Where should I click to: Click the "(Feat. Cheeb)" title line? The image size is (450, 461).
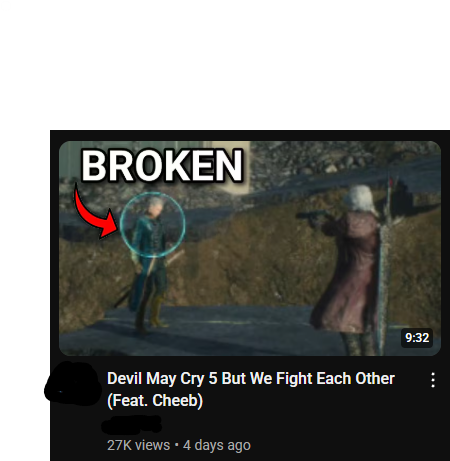tap(155, 400)
